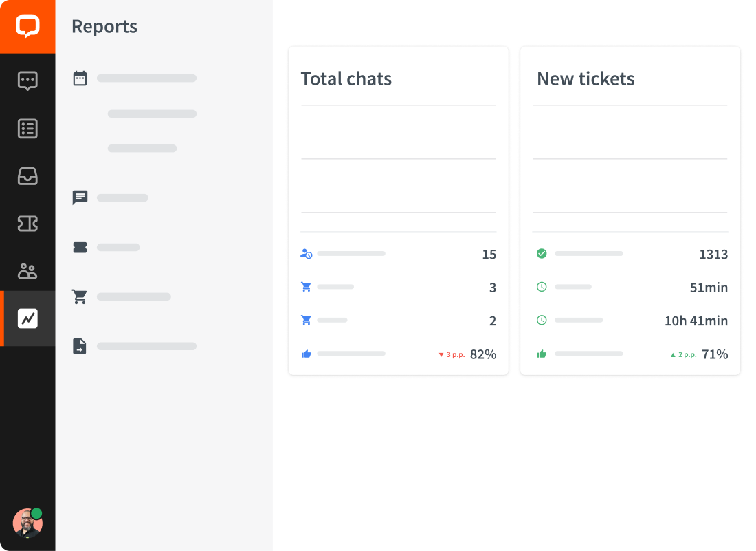Click the green thumbs-up ticket satisfaction icon
This screenshot has height=551, width=756.
(542, 354)
